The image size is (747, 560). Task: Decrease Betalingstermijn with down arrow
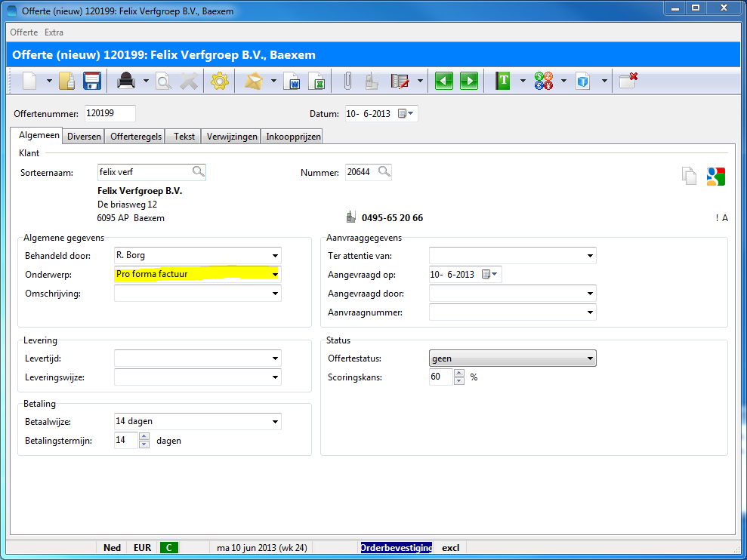(144, 445)
